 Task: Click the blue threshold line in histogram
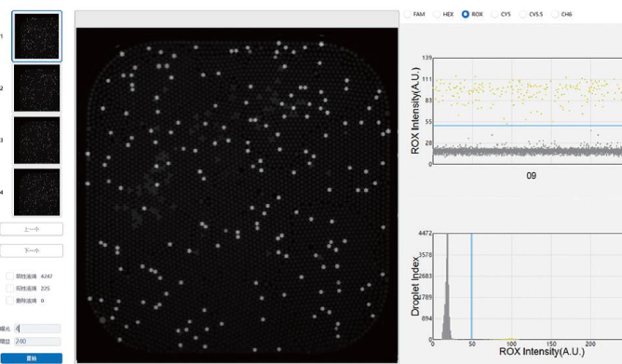(x=471, y=286)
